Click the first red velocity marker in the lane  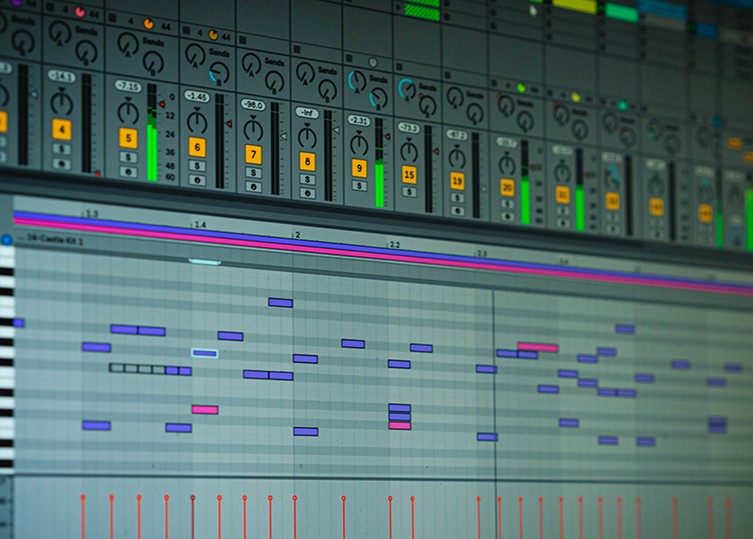pyautogui.click(x=83, y=516)
